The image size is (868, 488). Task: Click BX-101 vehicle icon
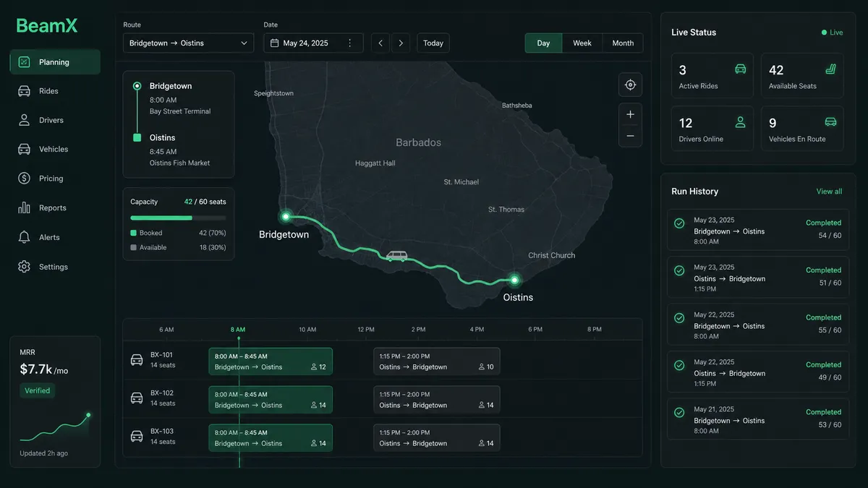click(136, 359)
